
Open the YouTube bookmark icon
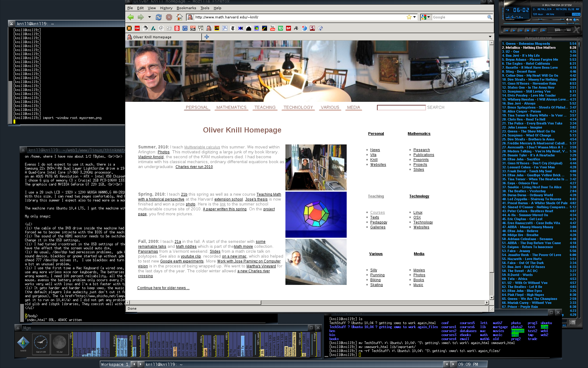pos(273,28)
